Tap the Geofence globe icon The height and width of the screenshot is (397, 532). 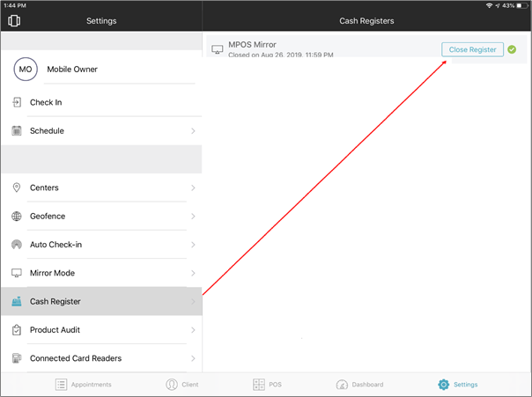[16, 216]
